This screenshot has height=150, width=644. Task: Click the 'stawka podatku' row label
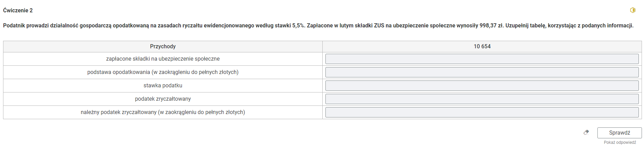(163, 86)
